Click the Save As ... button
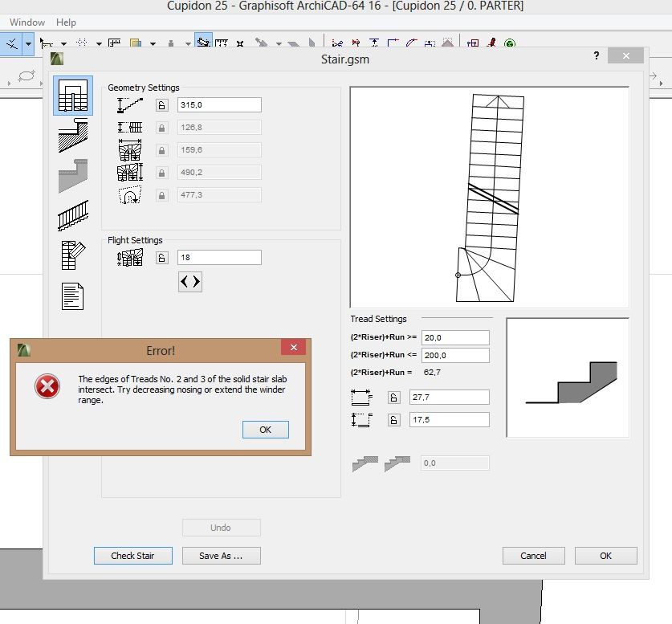The width and height of the screenshot is (672, 624). tap(221, 556)
